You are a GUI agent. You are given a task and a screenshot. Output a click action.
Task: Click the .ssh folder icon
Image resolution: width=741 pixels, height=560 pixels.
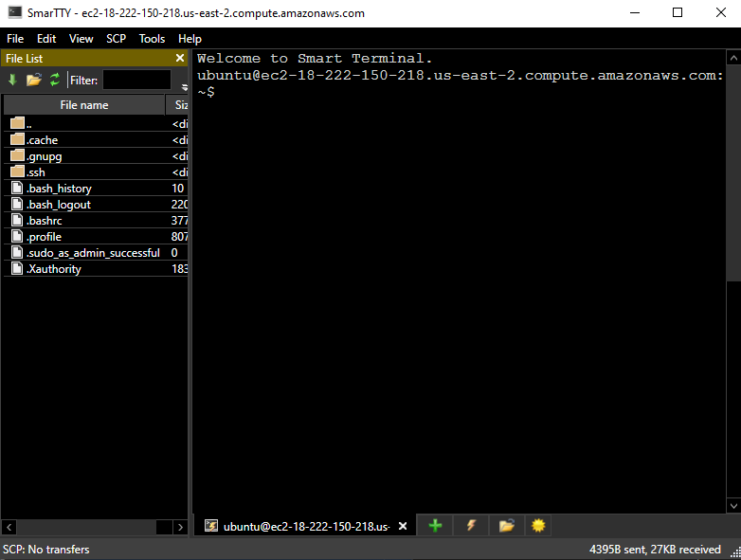coord(17,172)
